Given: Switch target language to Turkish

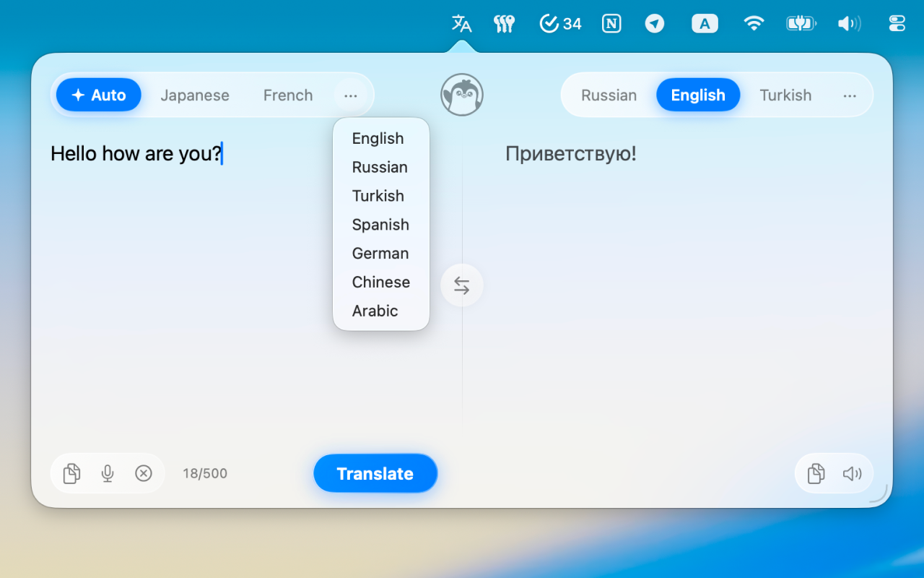Looking at the screenshot, I should click(x=785, y=95).
